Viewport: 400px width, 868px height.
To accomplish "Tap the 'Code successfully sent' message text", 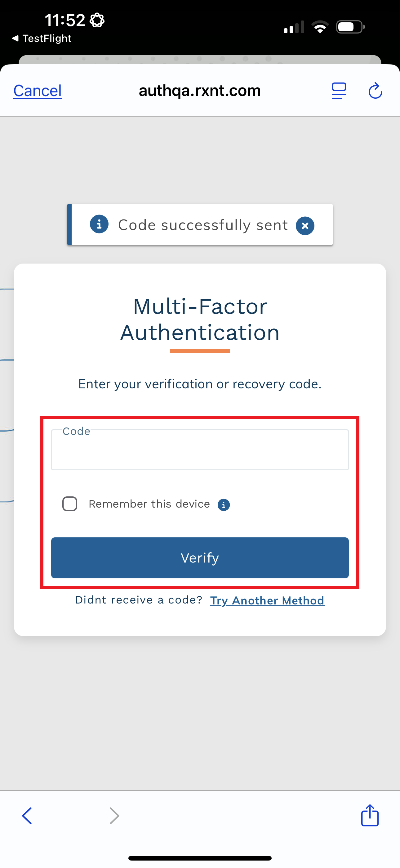I will pos(203,225).
